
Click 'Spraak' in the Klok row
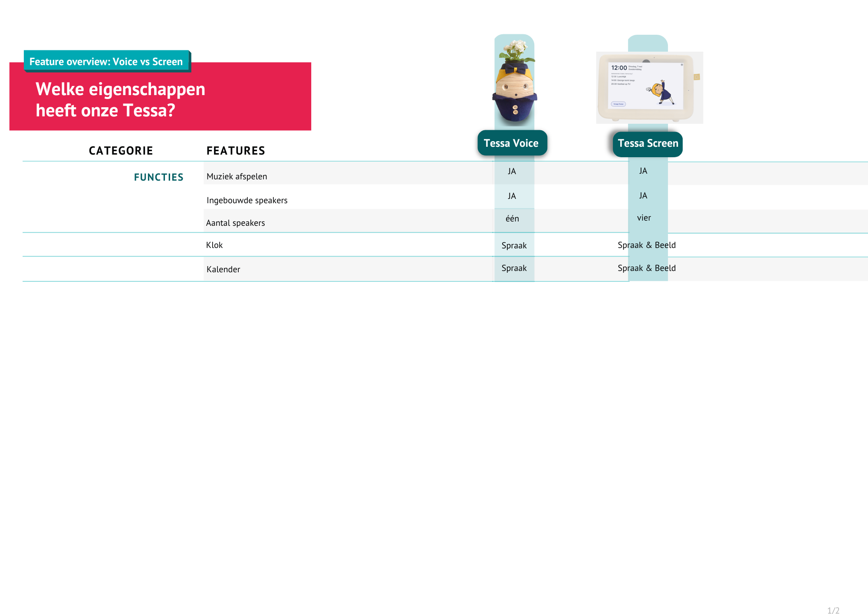[514, 245]
